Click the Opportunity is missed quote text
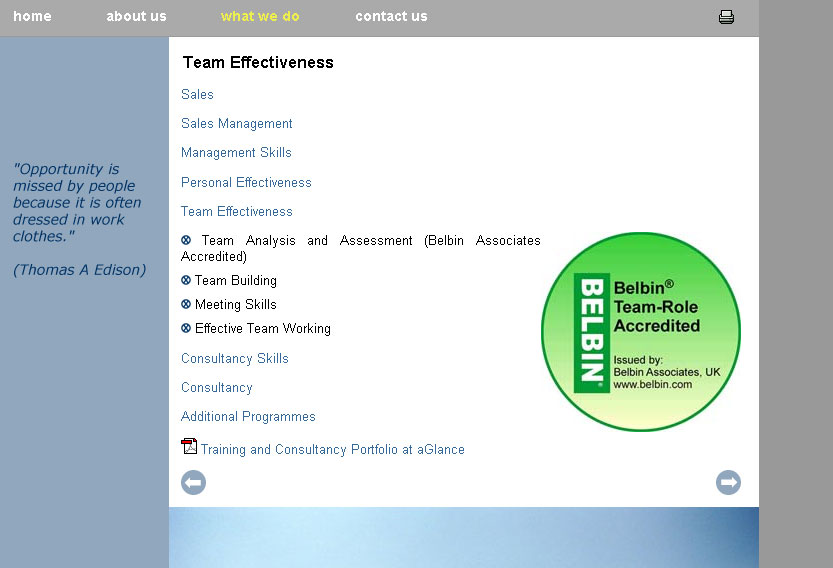This screenshot has width=833, height=568. (77, 202)
